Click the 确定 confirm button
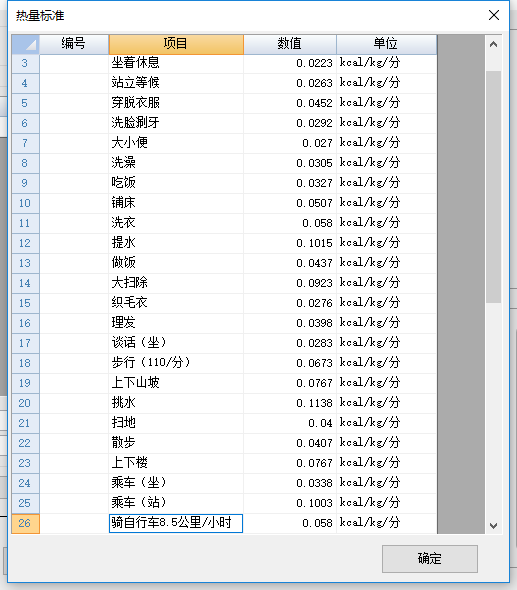This screenshot has width=517, height=590. [x=430, y=558]
